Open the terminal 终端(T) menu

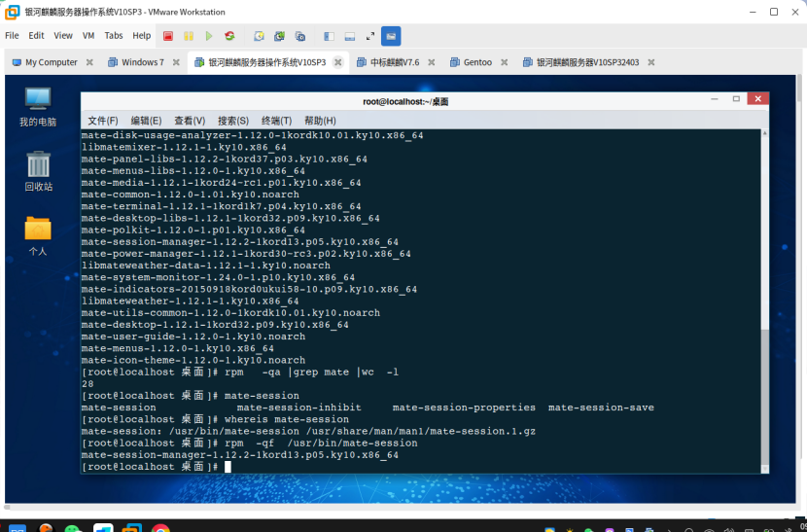[276, 121]
